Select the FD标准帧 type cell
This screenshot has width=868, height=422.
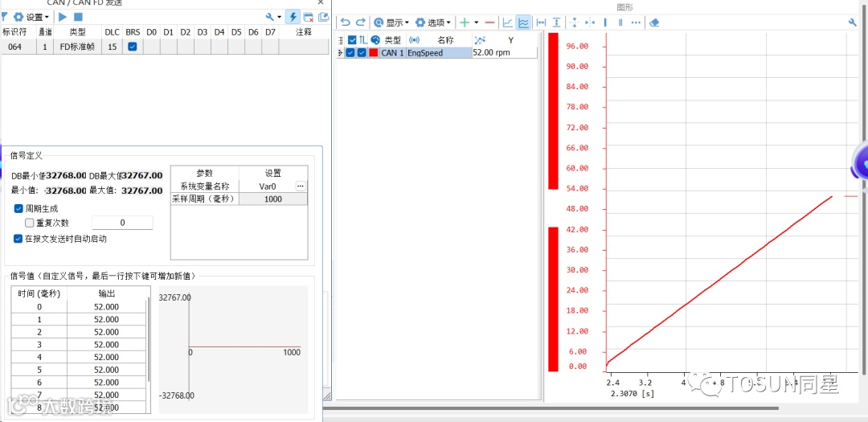tap(77, 47)
